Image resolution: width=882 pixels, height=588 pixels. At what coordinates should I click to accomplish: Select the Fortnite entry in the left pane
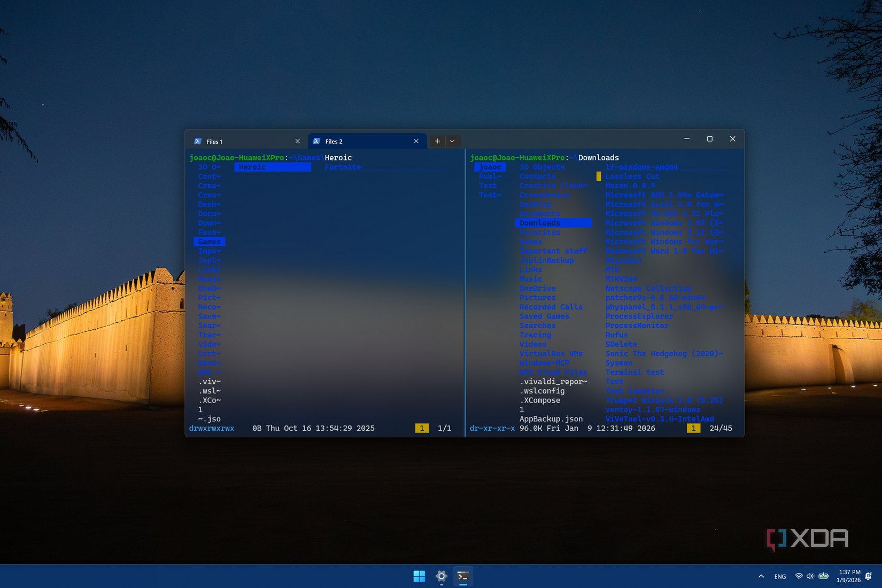click(x=343, y=167)
